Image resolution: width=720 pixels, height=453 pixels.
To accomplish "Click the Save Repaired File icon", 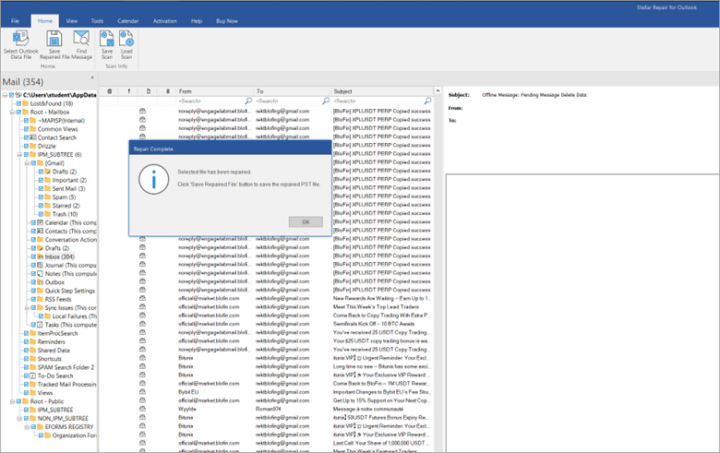I will click(54, 39).
